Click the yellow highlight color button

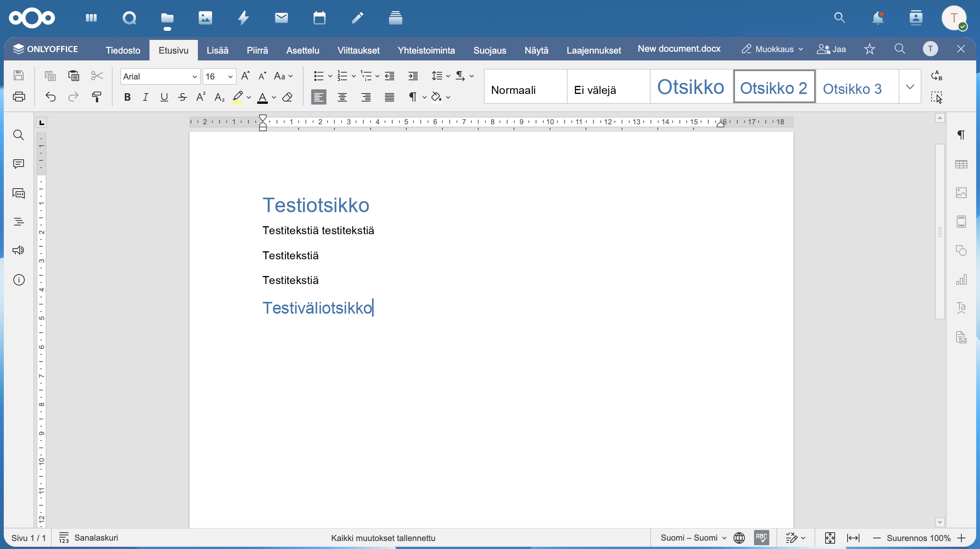click(237, 97)
